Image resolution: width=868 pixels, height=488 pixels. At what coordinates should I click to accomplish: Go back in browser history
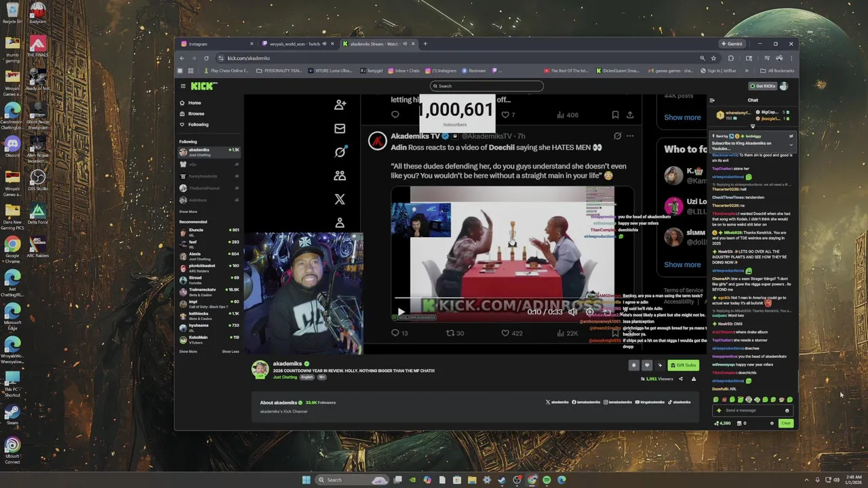182,58
